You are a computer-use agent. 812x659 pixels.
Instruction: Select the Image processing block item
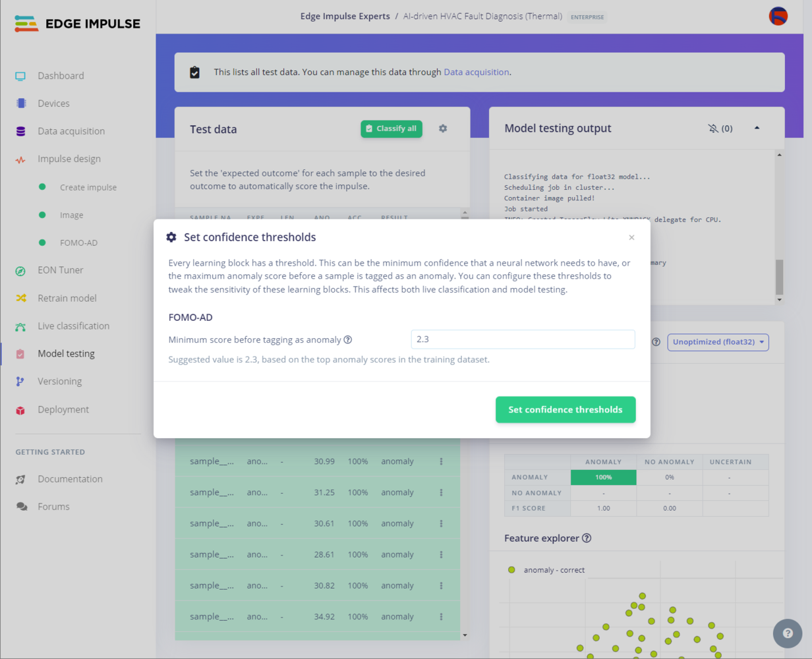pos(71,215)
